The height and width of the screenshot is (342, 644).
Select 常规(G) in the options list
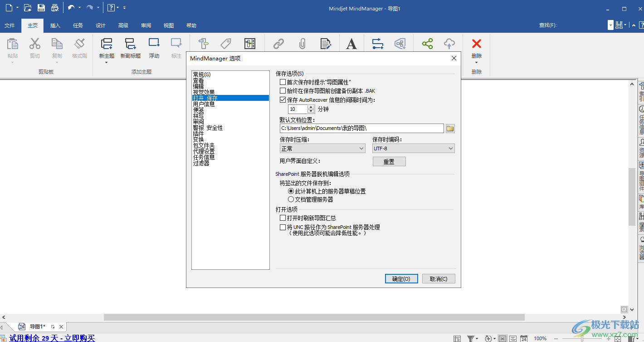point(202,74)
